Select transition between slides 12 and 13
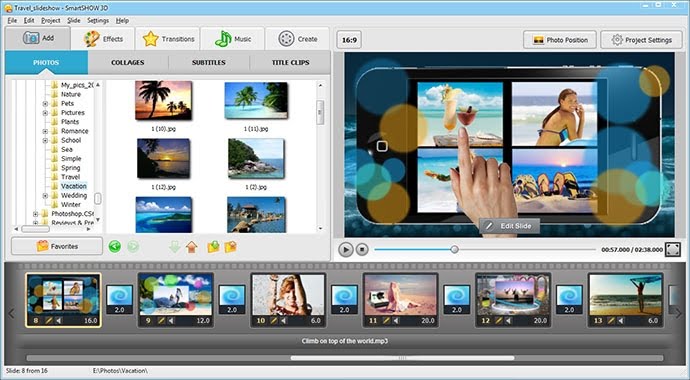Image resolution: width=690 pixels, height=380 pixels. (569, 300)
